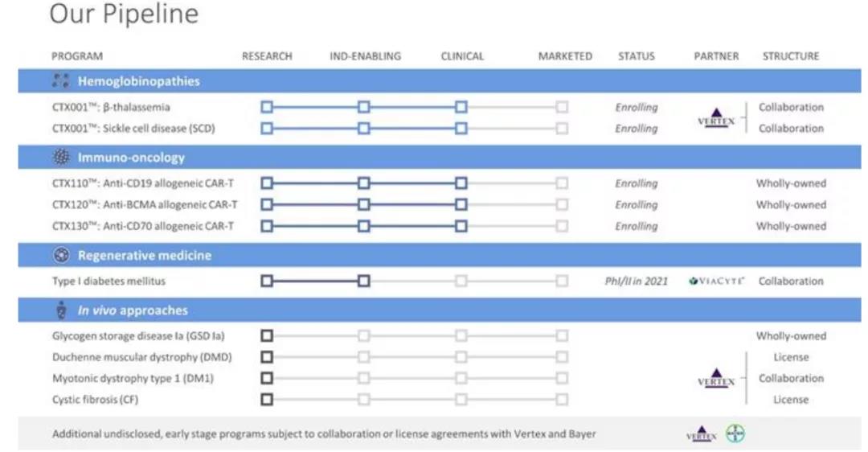
Task: Click the Vertex logo beside CTX001 programs
Action: 716,118
